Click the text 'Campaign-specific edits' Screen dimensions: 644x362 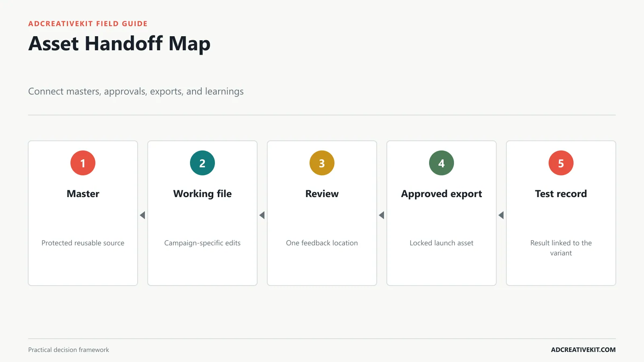point(202,243)
